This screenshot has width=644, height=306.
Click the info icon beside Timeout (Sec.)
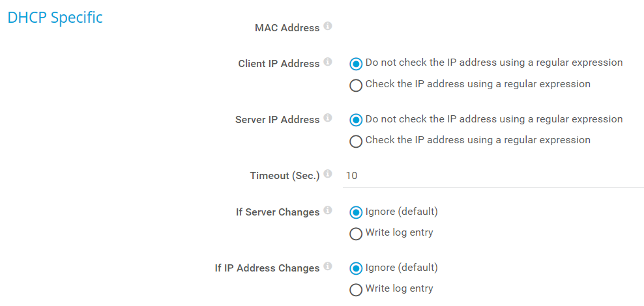(328, 174)
